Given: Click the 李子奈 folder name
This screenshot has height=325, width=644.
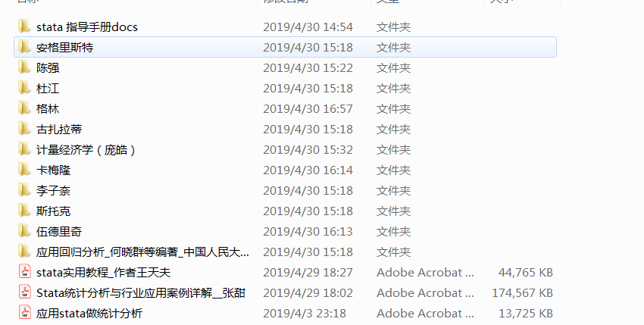Looking at the screenshot, I should pyautogui.click(x=53, y=191).
